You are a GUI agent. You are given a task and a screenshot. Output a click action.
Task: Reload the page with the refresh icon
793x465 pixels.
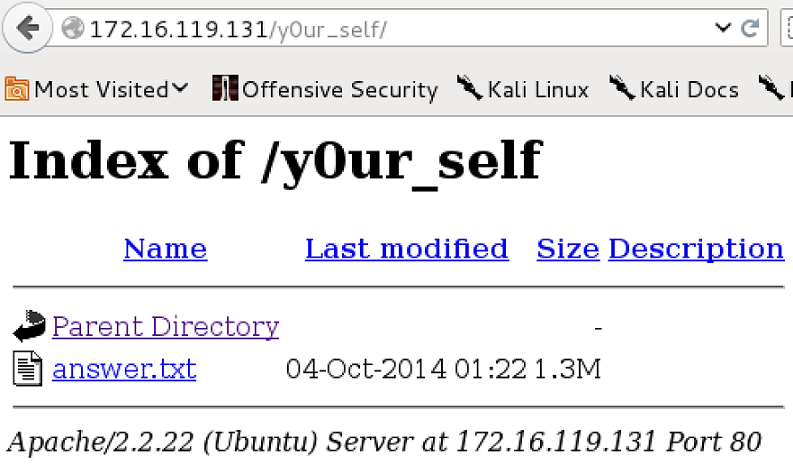(x=750, y=28)
